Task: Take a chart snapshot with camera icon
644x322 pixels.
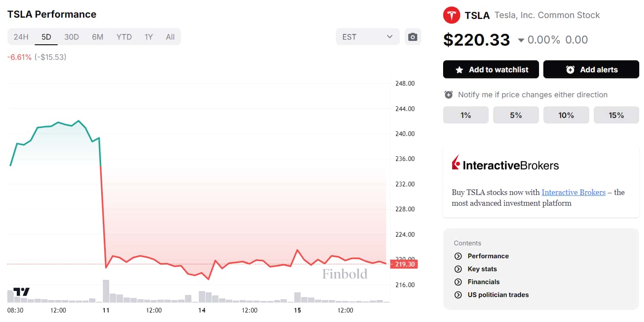Action: coord(413,37)
